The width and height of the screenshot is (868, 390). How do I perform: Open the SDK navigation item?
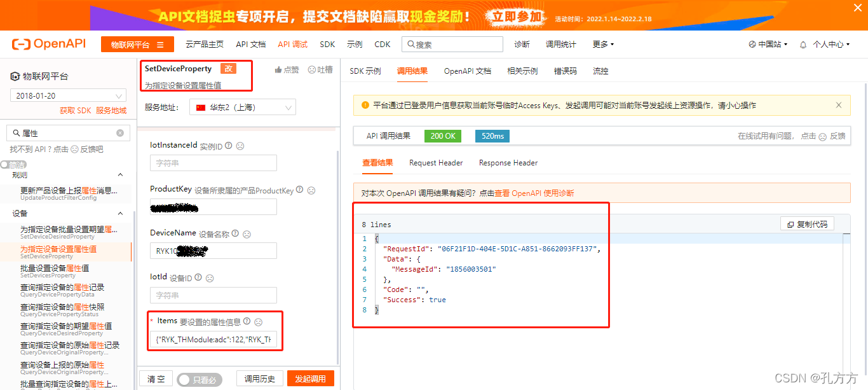[327, 45]
